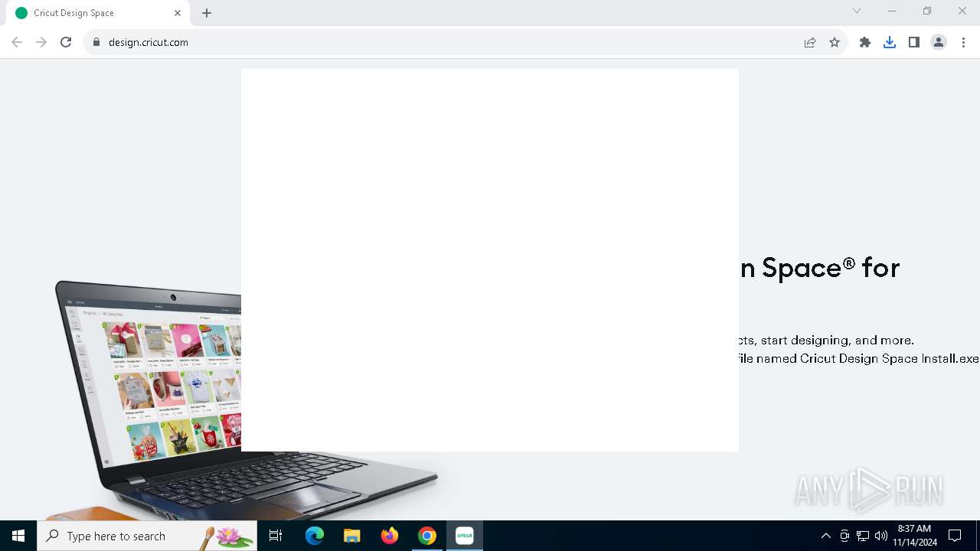Open Cricut app on taskbar
Screen dimensions: 980x551
coord(465,536)
